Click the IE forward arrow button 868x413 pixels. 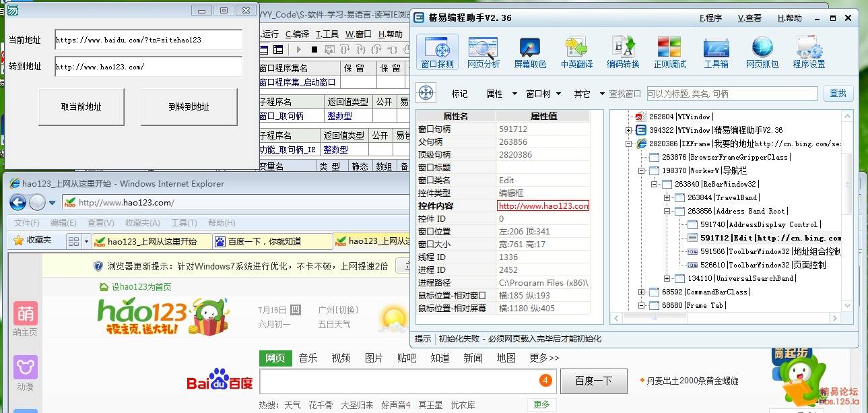point(38,202)
